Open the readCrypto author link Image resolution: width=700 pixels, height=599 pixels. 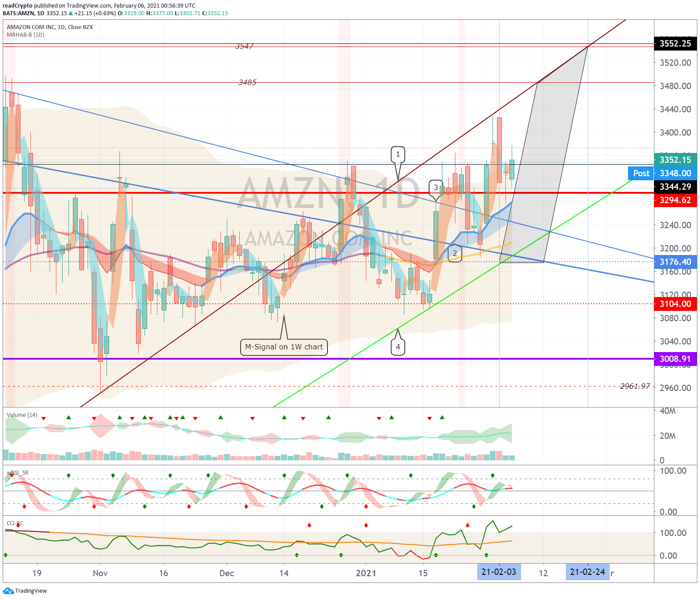click(x=17, y=6)
